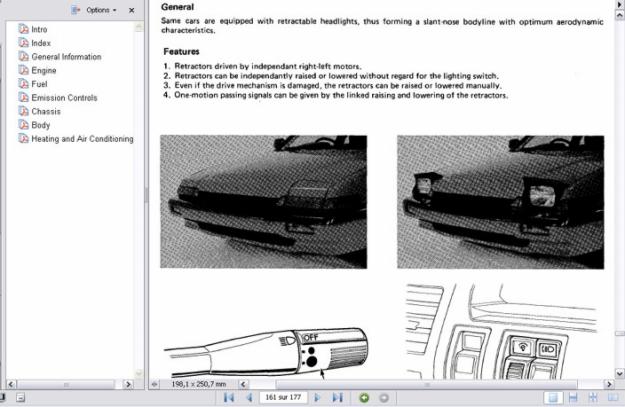625x407 pixels.
Task: Go to the last page
Action: pyautogui.click(x=338, y=397)
